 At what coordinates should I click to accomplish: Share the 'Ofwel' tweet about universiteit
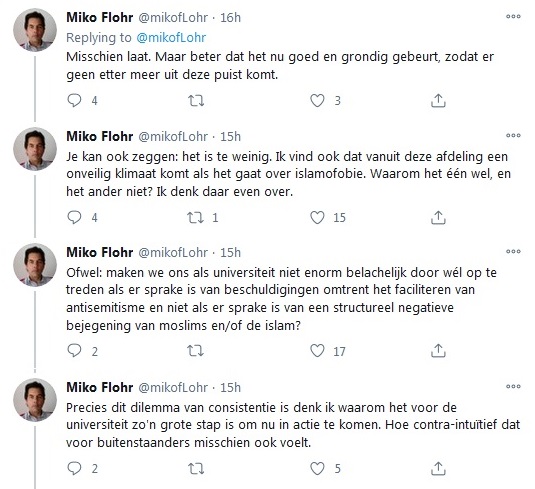(x=438, y=351)
